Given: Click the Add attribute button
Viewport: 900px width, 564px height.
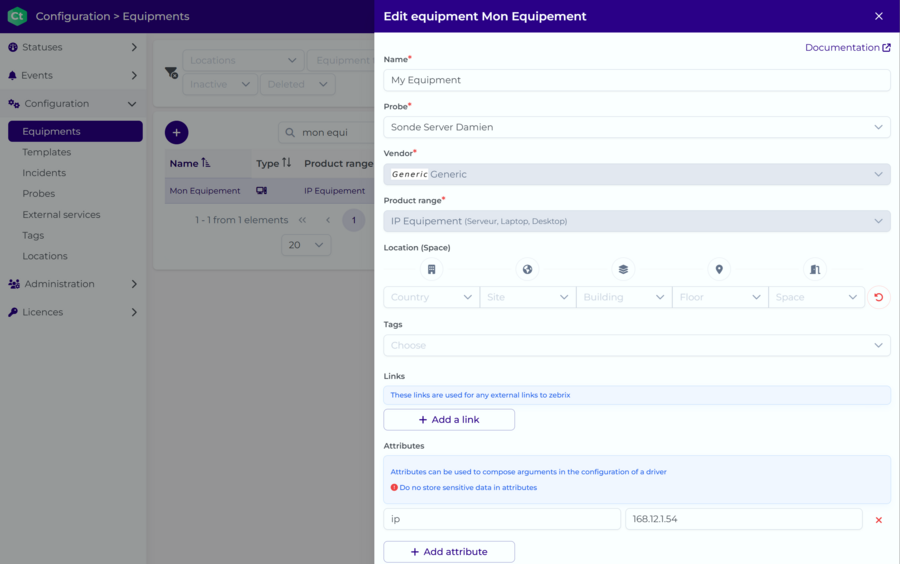Looking at the screenshot, I should [449, 552].
